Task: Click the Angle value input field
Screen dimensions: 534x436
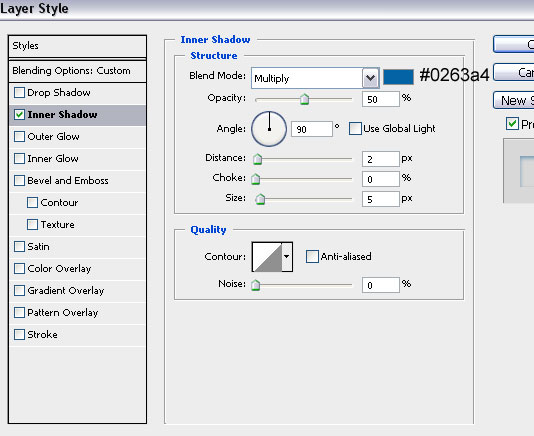Action: point(312,129)
